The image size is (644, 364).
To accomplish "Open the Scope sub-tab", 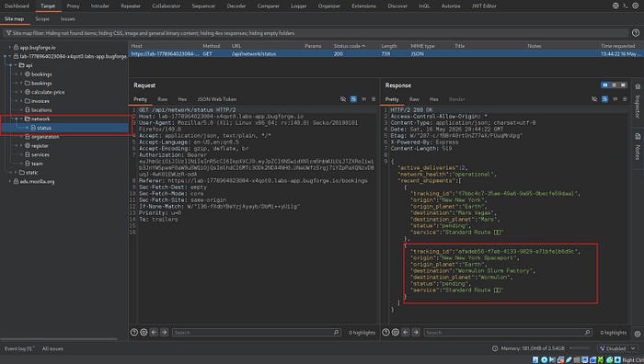I will (42, 19).
